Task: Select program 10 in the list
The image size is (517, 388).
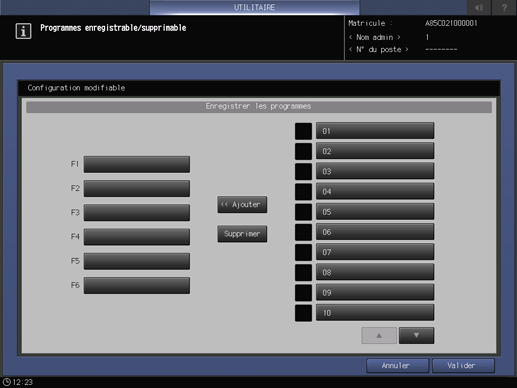Action: pos(375,313)
